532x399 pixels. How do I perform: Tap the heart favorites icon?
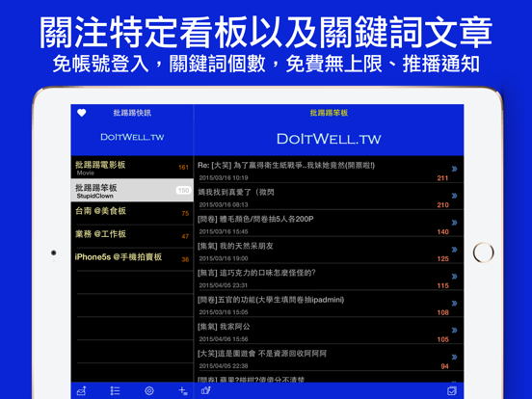tap(81, 113)
